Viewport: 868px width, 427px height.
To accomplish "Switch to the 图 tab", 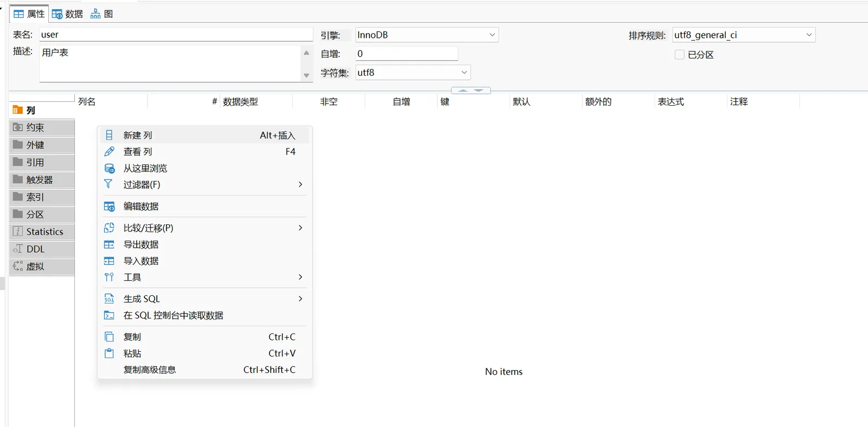I will pyautogui.click(x=102, y=14).
